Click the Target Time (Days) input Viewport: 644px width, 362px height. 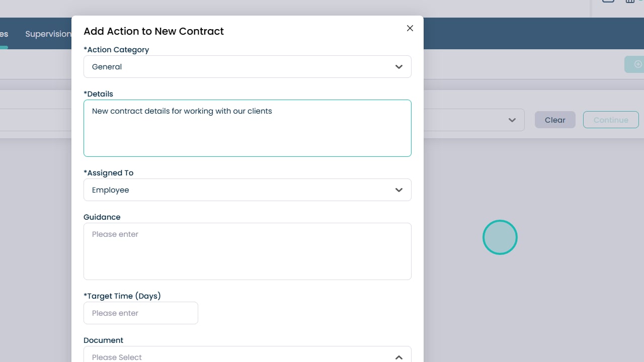[141, 313]
